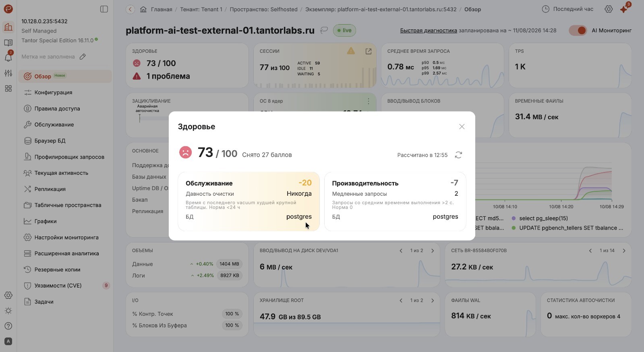Screen dimensions: 644x352
Task: Click the green UPDATE pgbench_tellers legend dot
Action: point(514,228)
